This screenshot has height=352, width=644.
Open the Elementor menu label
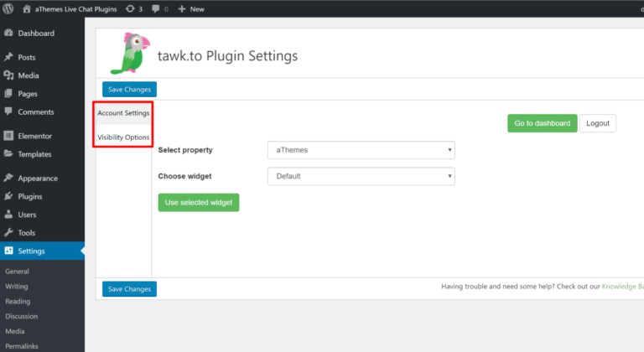35,136
